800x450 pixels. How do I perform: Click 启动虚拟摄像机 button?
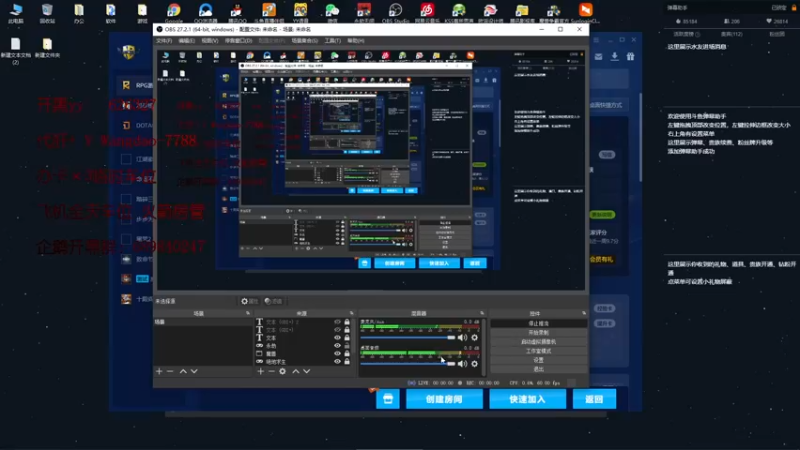click(538, 342)
